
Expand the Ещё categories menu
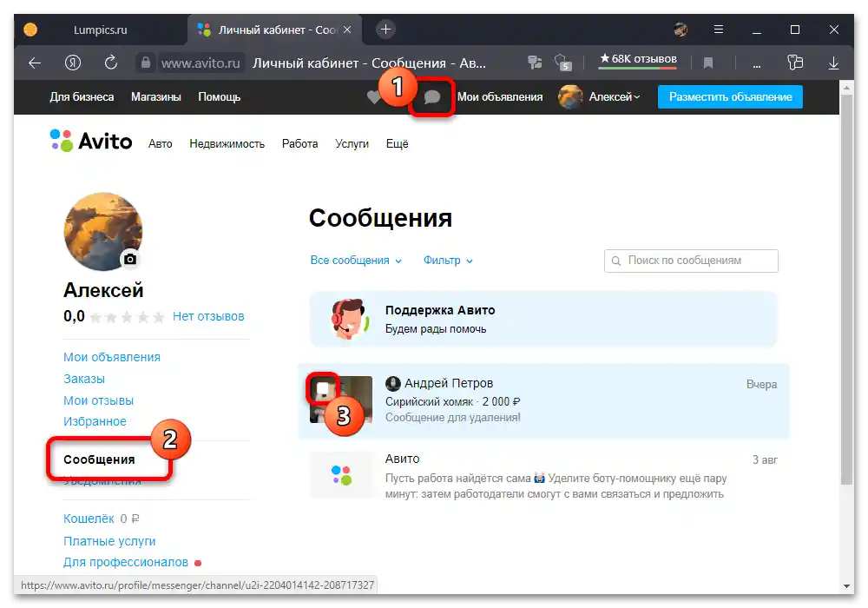[x=397, y=144]
